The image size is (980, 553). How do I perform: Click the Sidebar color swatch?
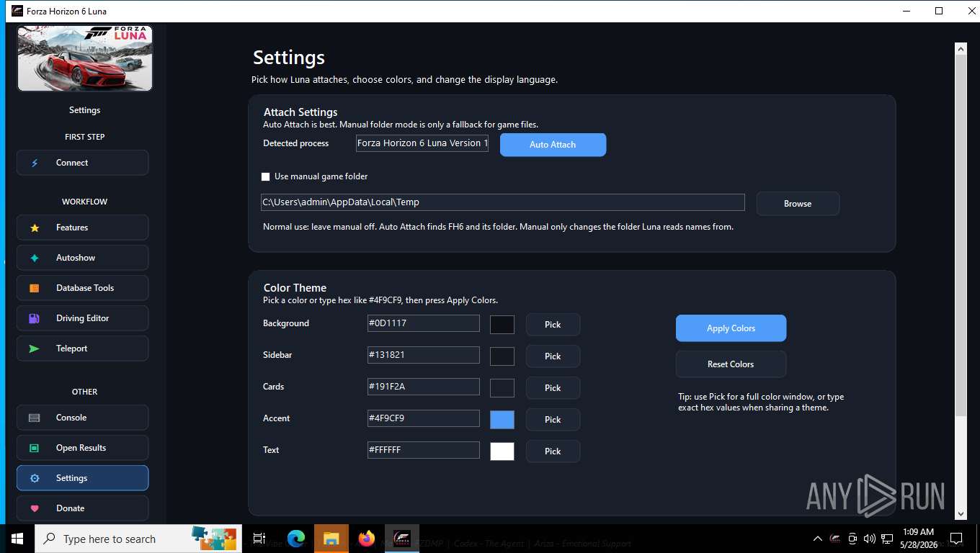tap(502, 356)
